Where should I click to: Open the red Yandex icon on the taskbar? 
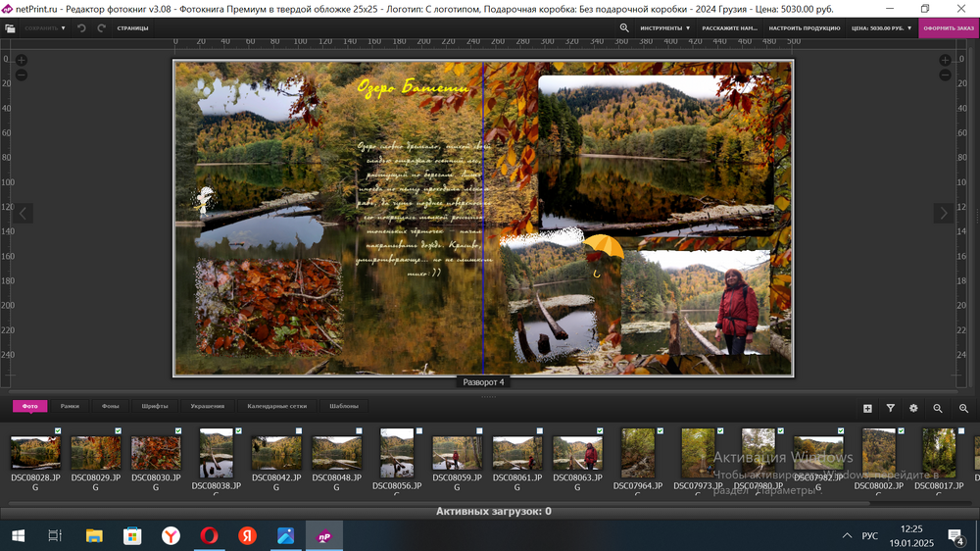coord(248,536)
